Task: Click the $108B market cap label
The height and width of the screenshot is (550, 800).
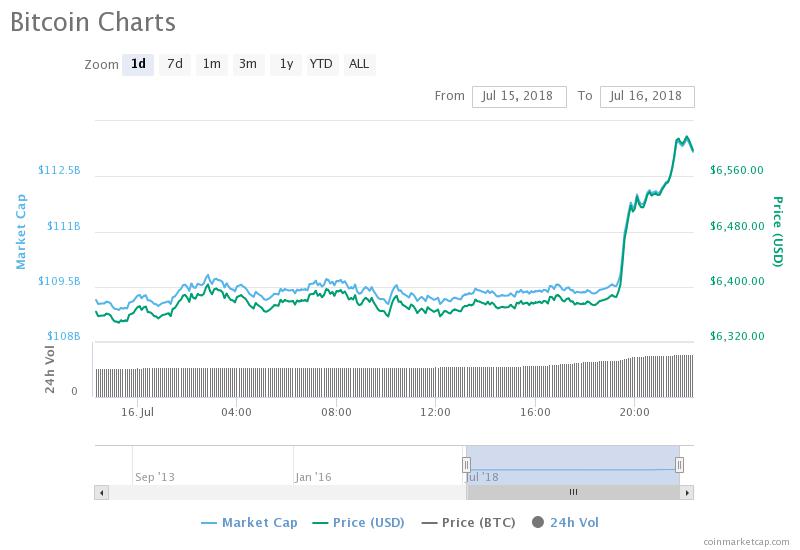Action: (x=64, y=336)
